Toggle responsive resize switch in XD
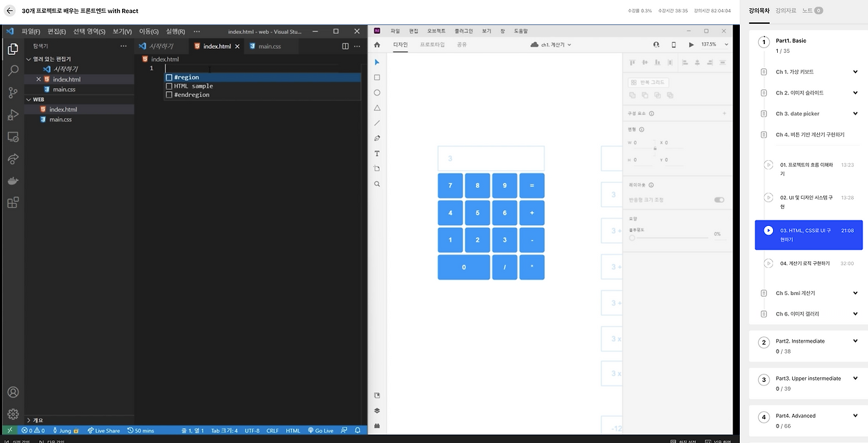This screenshot has height=443, width=868. pos(719,200)
